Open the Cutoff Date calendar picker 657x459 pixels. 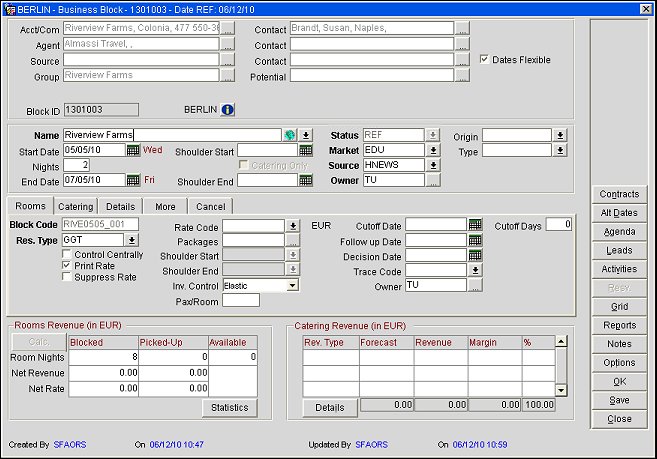[x=475, y=226]
